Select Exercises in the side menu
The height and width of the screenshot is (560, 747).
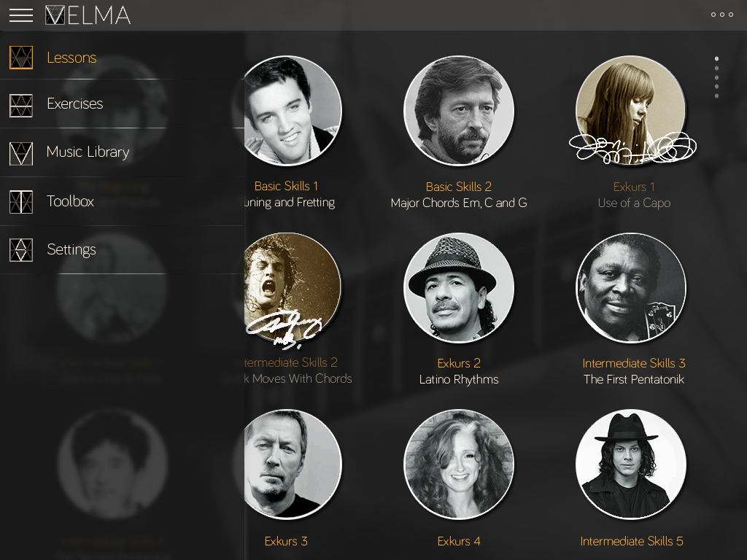75,104
